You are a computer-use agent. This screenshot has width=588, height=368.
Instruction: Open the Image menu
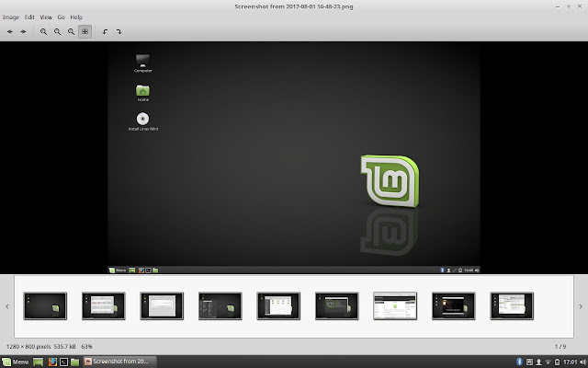11,17
